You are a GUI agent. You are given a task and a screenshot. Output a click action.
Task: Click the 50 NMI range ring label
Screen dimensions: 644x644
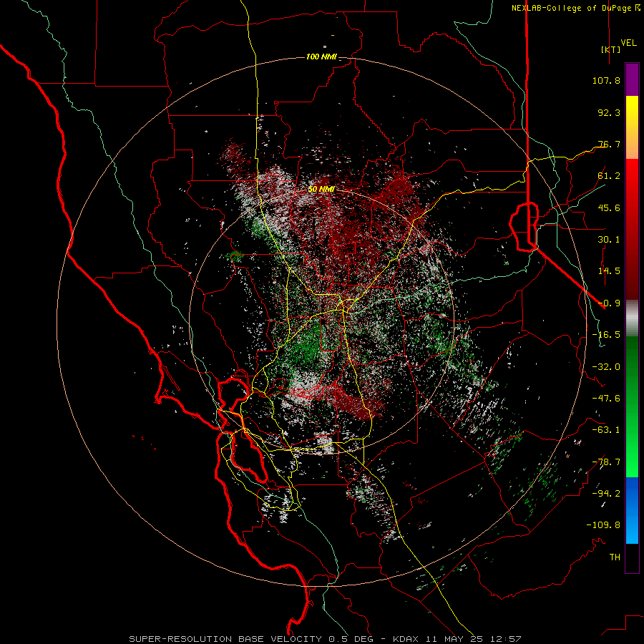pyautogui.click(x=321, y=189)
